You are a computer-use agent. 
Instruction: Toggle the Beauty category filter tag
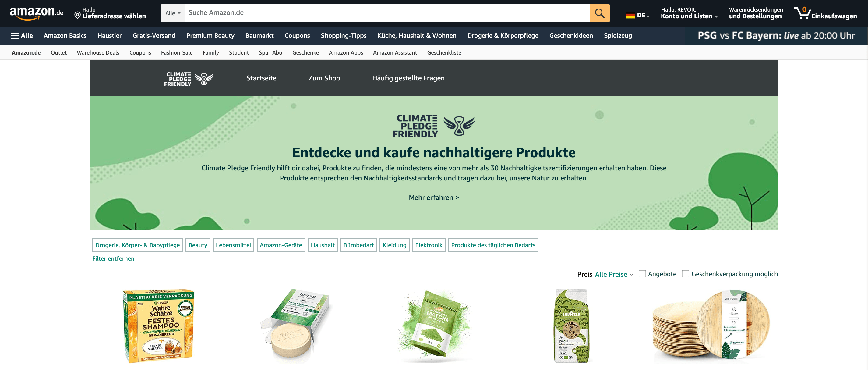[198, 245]
